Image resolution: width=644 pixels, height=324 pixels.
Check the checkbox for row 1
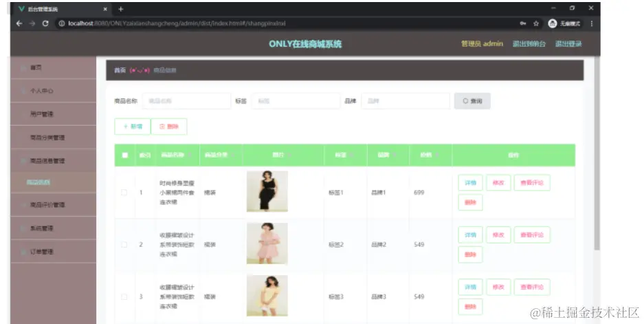click(x=124, y=192)
